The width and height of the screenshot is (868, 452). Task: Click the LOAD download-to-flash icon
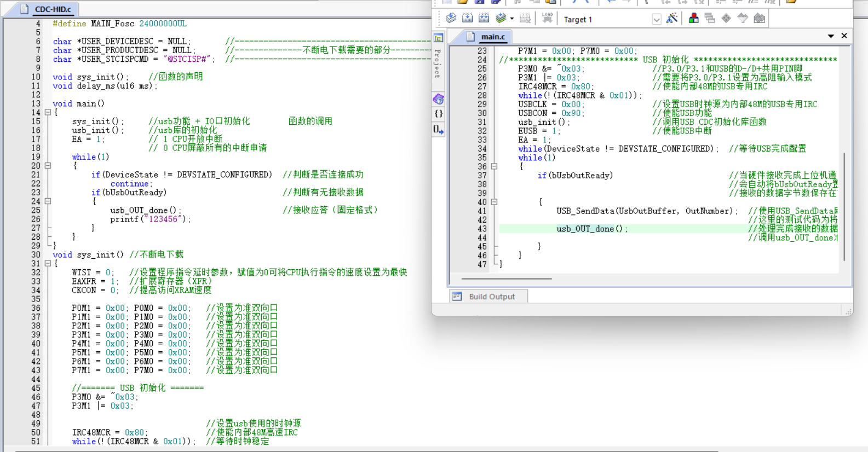pos(547,19)
